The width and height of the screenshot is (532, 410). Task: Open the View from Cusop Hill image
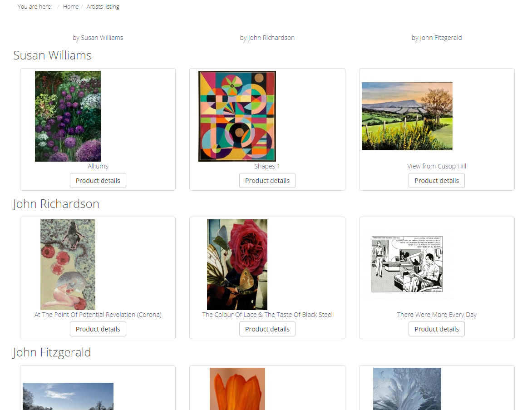[407, 116]
